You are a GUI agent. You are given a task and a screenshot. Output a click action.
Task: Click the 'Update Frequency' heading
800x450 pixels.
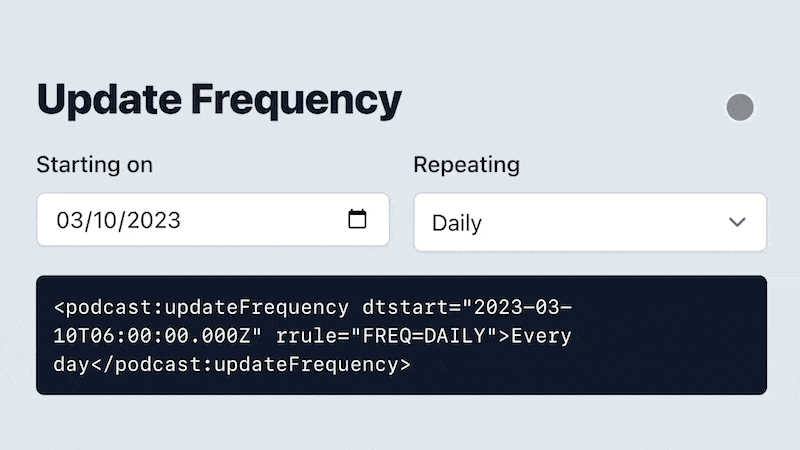pyautogui.click(x=219, y=100)
